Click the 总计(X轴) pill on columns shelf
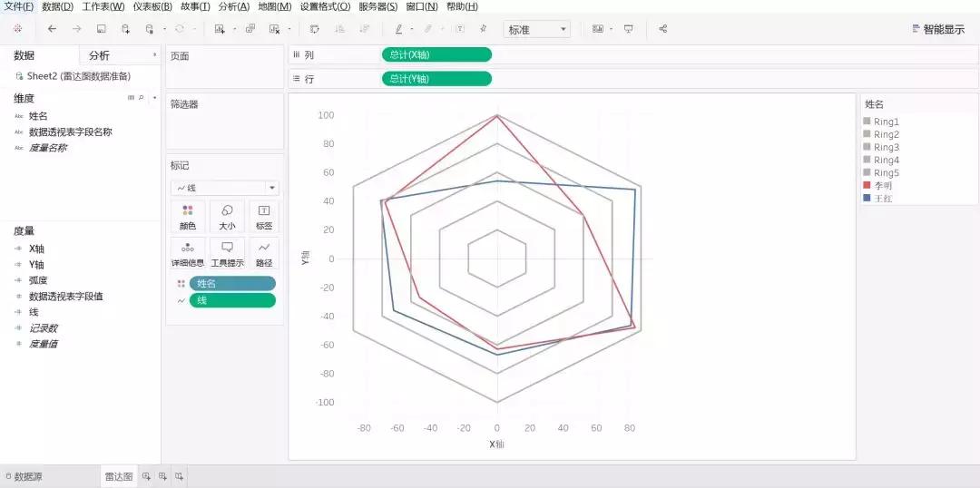Screen dimensions: 980x488 tap(436, 55)
